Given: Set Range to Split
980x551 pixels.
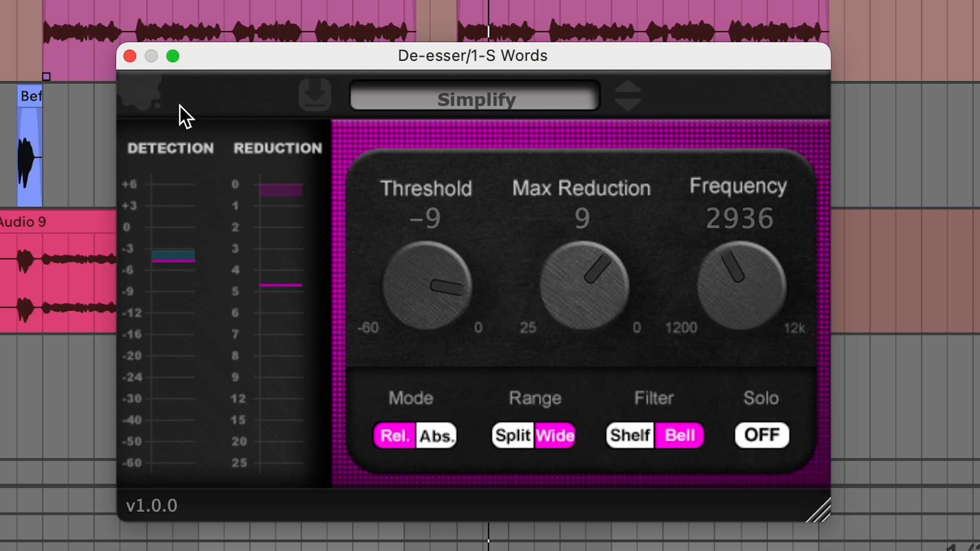Looking at the screenshot, I should pos(513,436).
